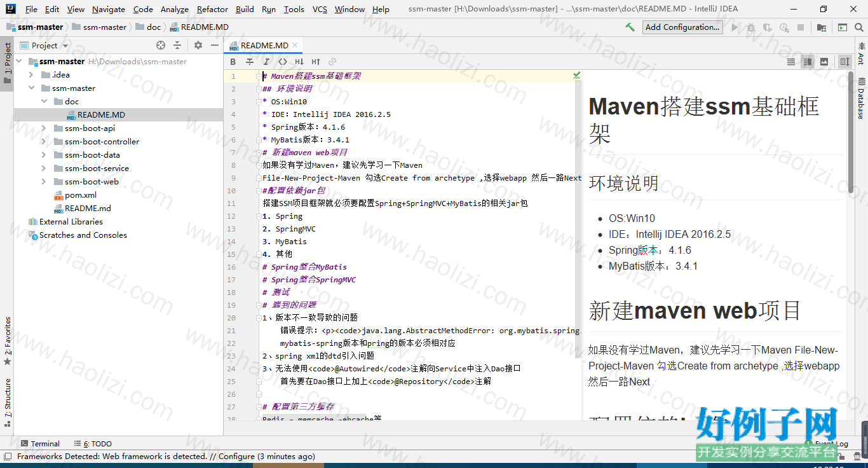The width and height of the screenshot is (868, 468).
Task: Click the Frameworks Detected status message
Action: [166, 457]
